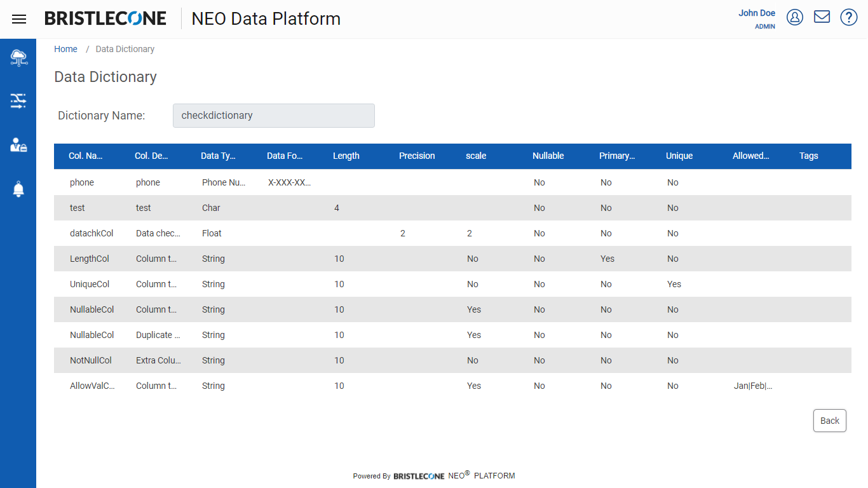This screenshot has height=488, width=868.
Task: Click the Tags column header
Action: [809, 156]
